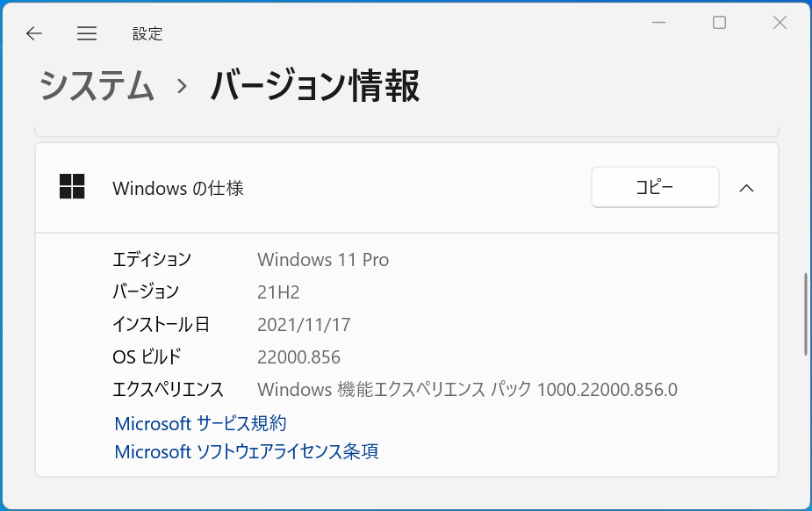Viewport: 812px width, 511px height.
Task: Click the バージョン情報 page heading
Action: click(315, 85)
